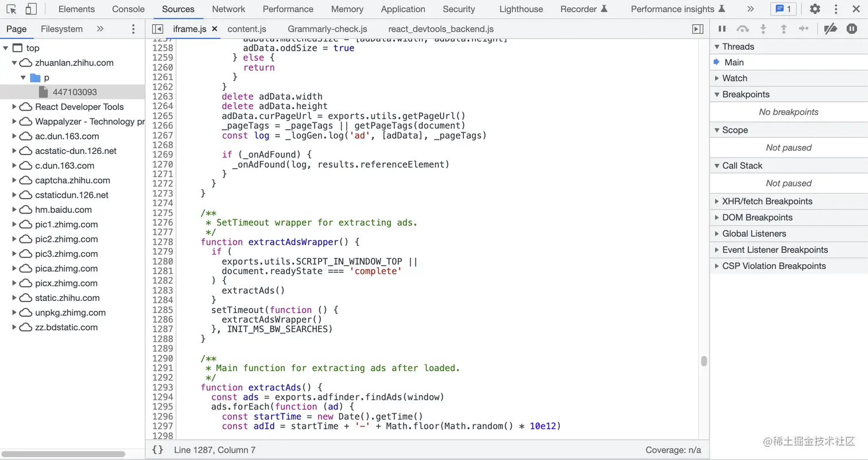Select the 447103093 document file
Image resolution: width=868 pixels, height=460 pixels.
point(75,92)
